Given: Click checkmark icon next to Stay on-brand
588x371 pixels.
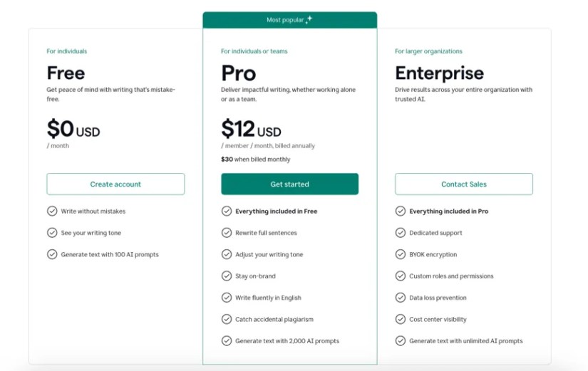Looking at the screenshot, I should click(227, 276).
